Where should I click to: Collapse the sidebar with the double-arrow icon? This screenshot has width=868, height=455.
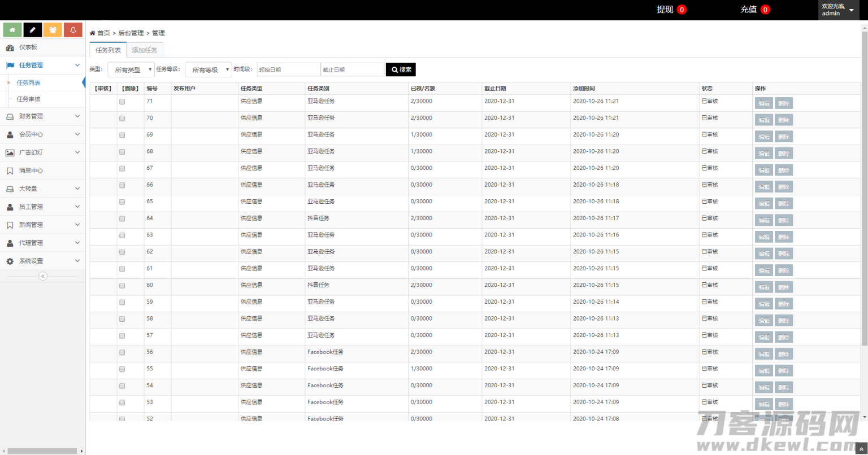[43, 276]
